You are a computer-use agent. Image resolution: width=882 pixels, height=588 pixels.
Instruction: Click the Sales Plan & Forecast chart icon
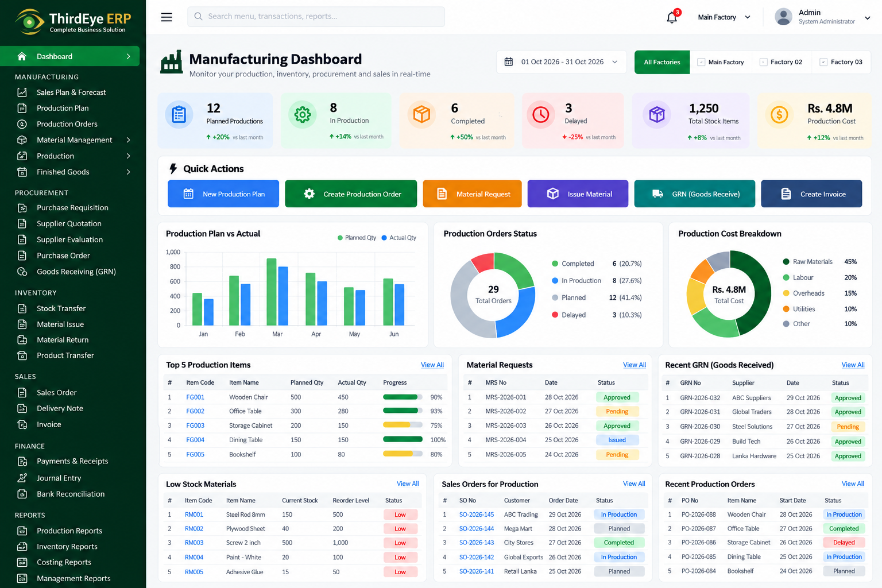22,92
